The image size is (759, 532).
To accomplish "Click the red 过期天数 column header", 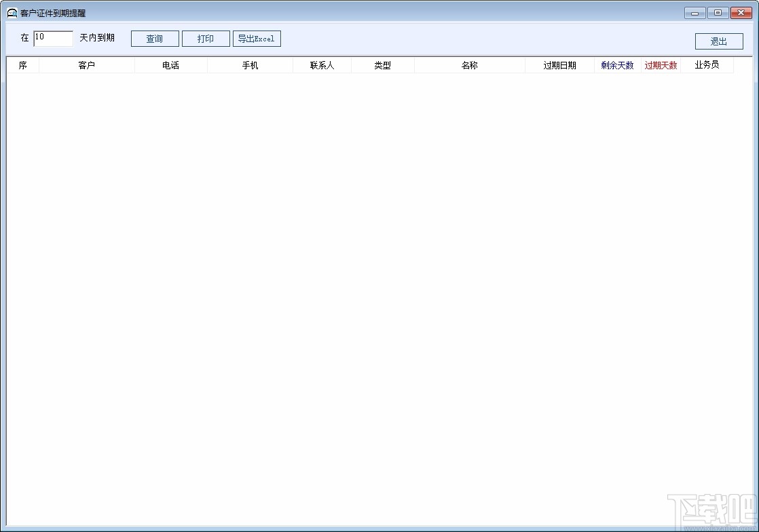I will click(661, 65).
